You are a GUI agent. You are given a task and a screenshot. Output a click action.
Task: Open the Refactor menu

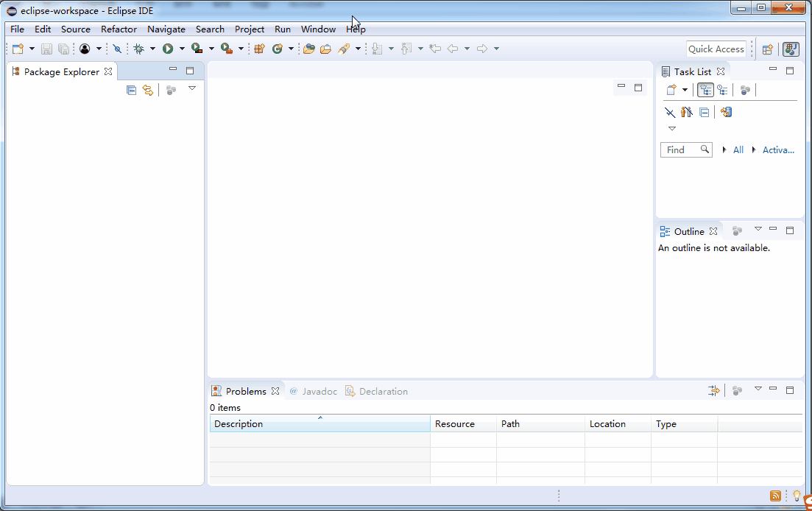point(119,29)
